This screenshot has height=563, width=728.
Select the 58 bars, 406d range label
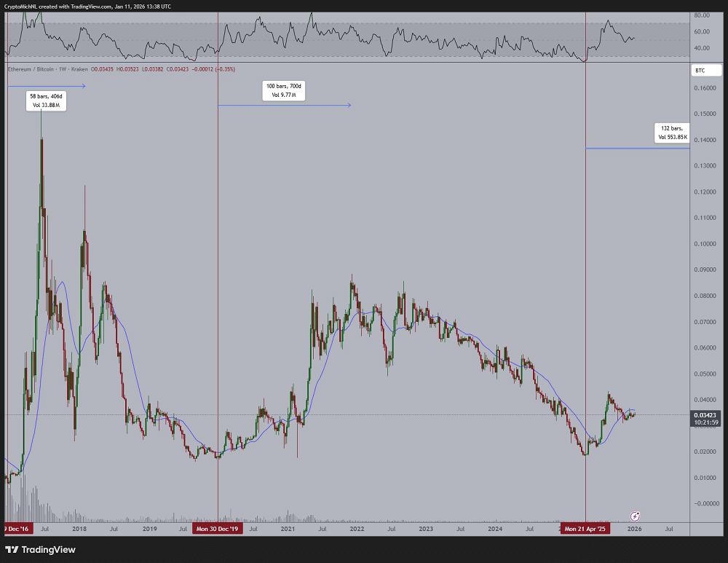point(45,101)
